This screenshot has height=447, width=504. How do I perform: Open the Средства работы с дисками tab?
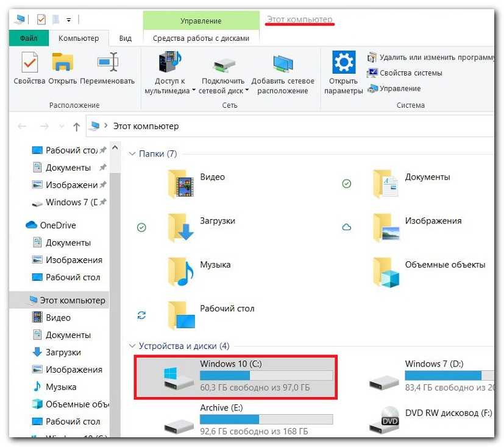point(201,38)
